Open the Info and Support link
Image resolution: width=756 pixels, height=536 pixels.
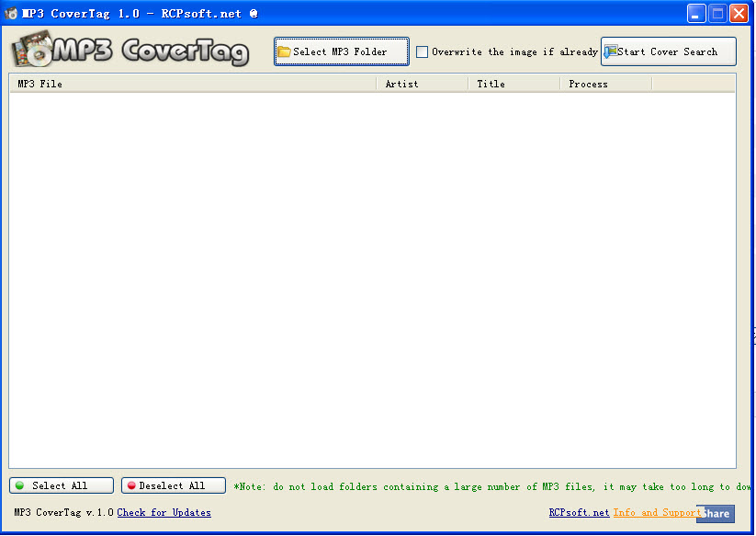pyautogui.click(x=656, y=512)
